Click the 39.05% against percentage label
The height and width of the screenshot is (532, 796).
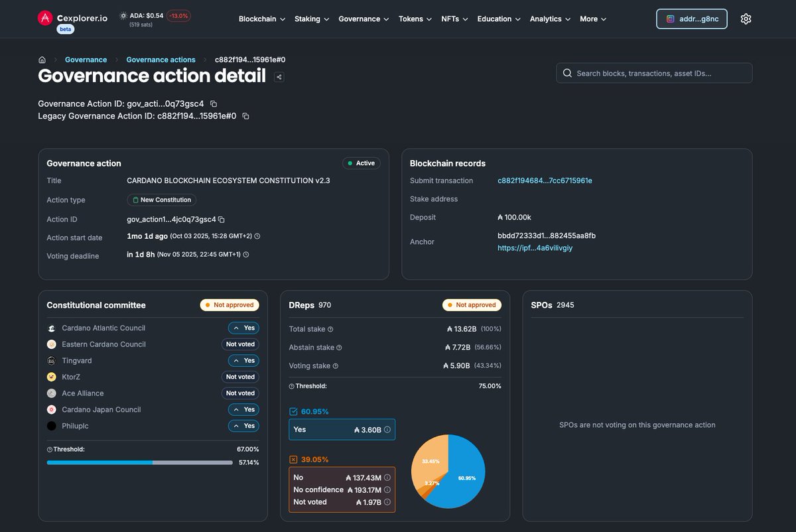[x=314, y=459]
